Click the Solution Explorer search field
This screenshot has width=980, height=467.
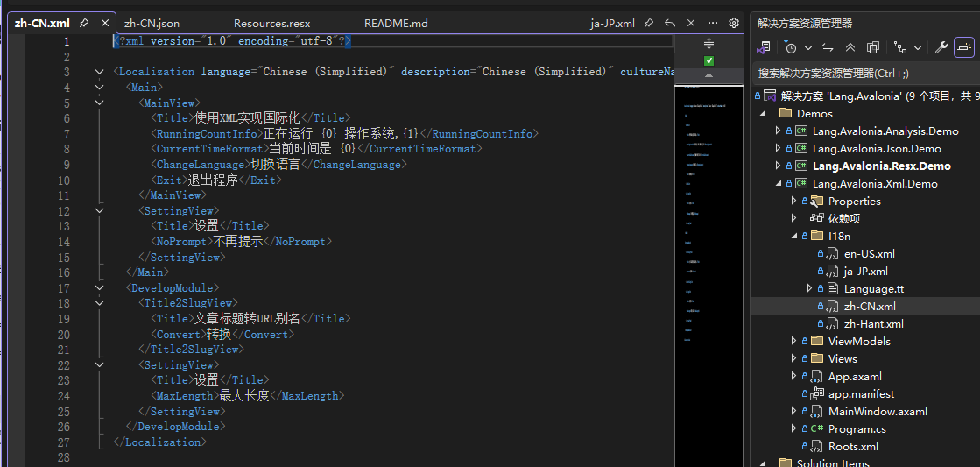865,74
